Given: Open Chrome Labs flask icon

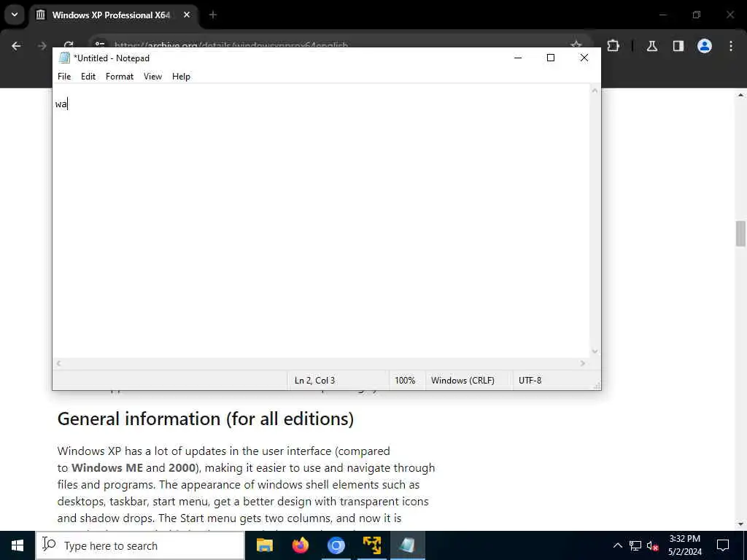Looking at the screenshot, I should click(x=652, y=46).
